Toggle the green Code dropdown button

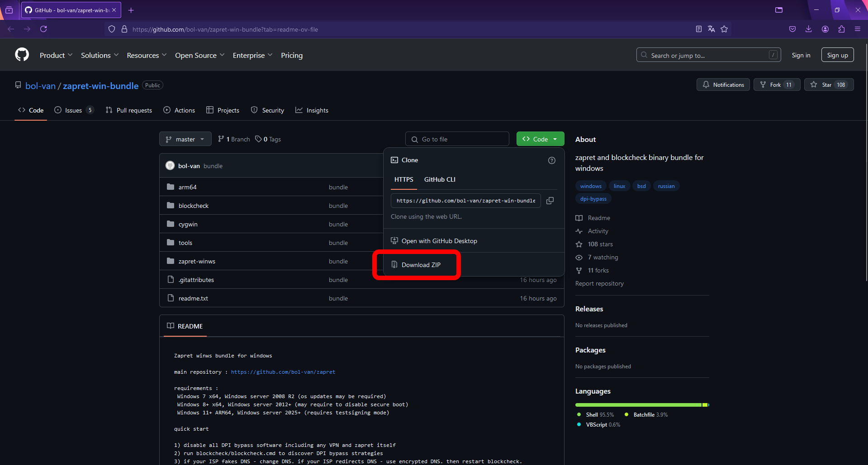tap(540, 139)
